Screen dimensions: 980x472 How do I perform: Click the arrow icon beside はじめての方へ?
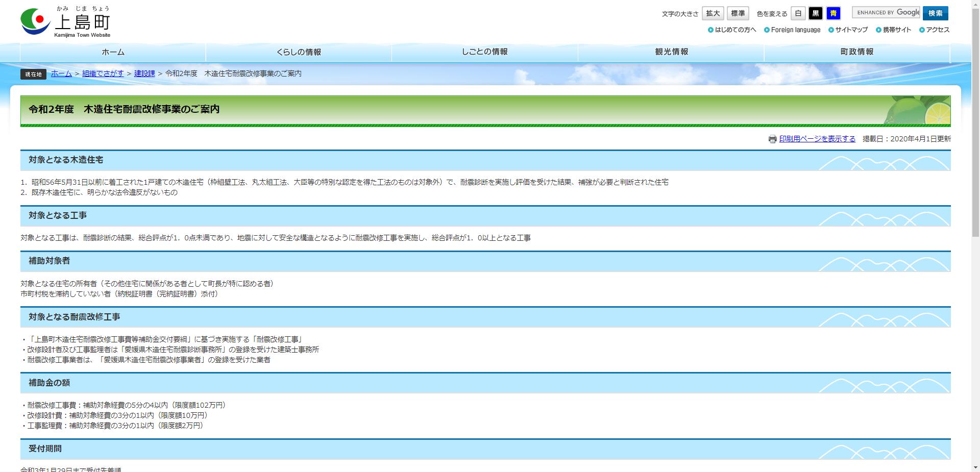pos(712,30)
